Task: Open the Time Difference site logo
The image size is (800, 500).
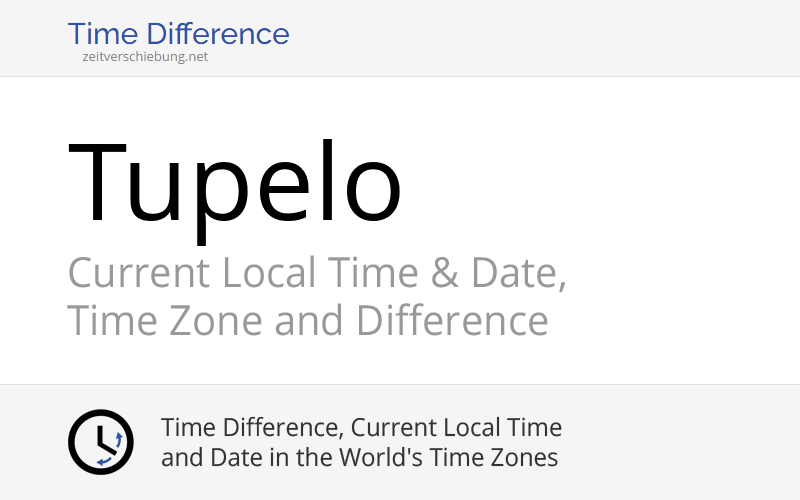Action: click(178, 34)
